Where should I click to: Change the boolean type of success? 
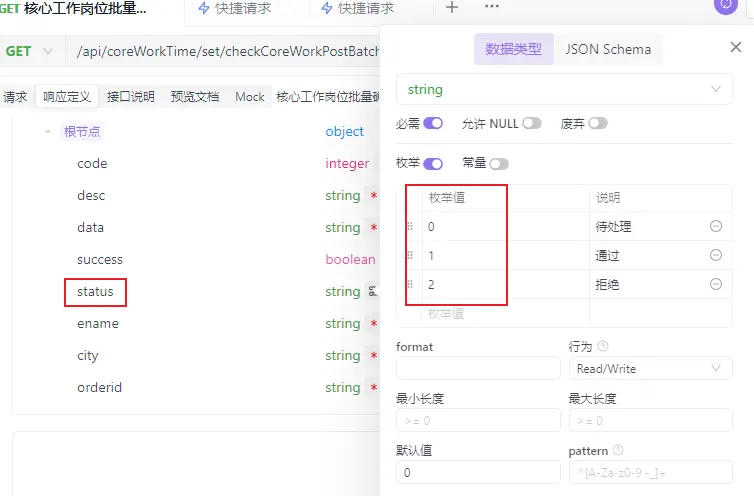(x=350, y=259)
